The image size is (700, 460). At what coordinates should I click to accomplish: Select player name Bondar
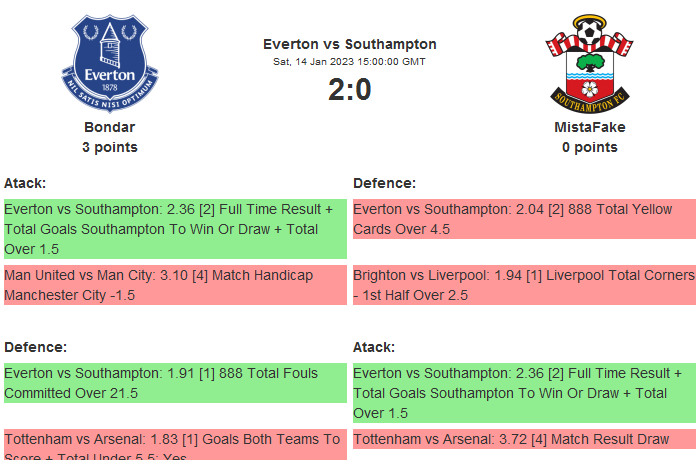110,127
